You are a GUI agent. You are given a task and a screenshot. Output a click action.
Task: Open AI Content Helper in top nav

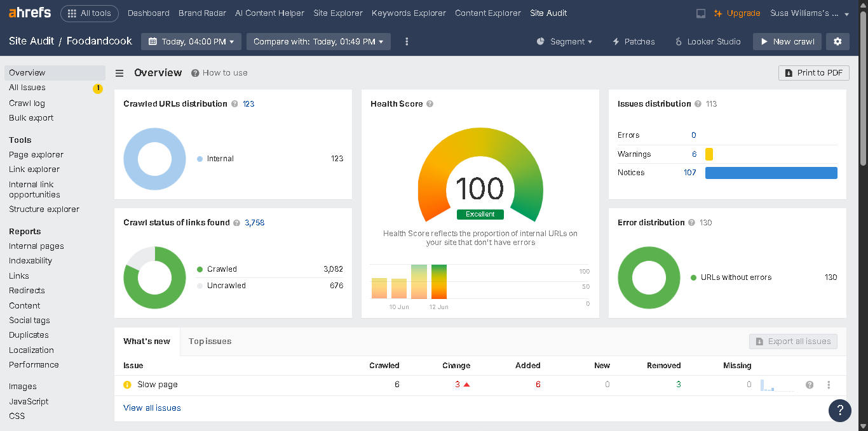269,13
